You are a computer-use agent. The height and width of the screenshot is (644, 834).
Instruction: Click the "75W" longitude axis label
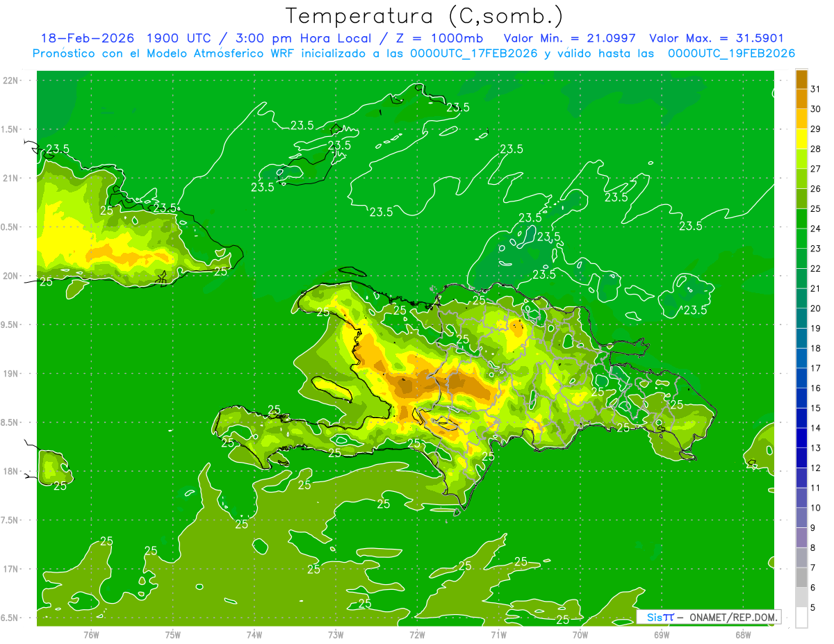173,634
